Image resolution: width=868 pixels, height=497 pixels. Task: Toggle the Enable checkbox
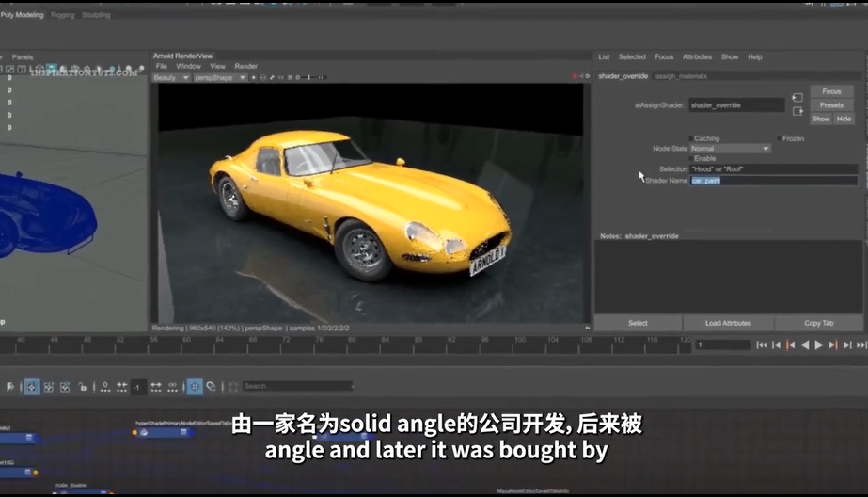[x=691, y=158]
